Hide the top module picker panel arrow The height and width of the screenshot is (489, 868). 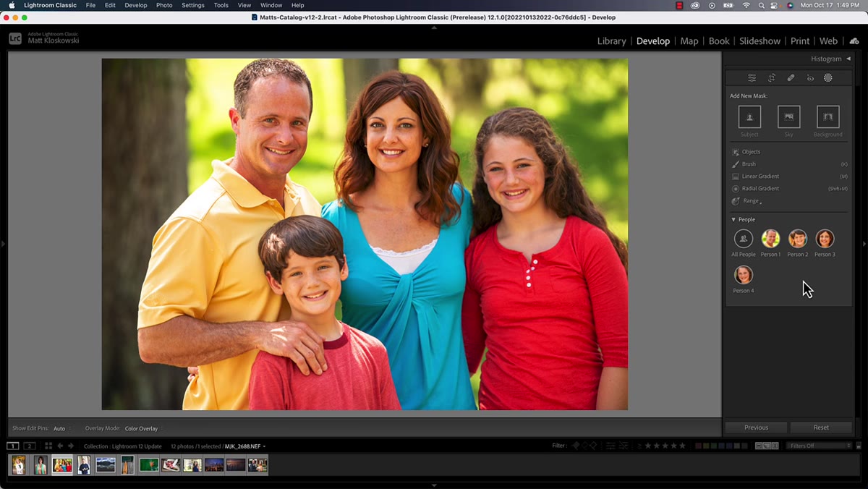tap(434, 27)
